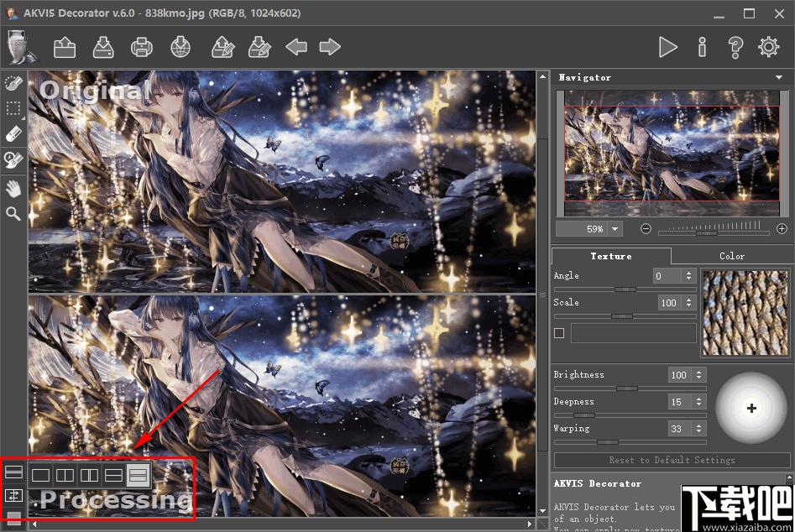Tick the checkbox below the Scale slider
This screenshot has width=795, height=532.
[559, 333]
